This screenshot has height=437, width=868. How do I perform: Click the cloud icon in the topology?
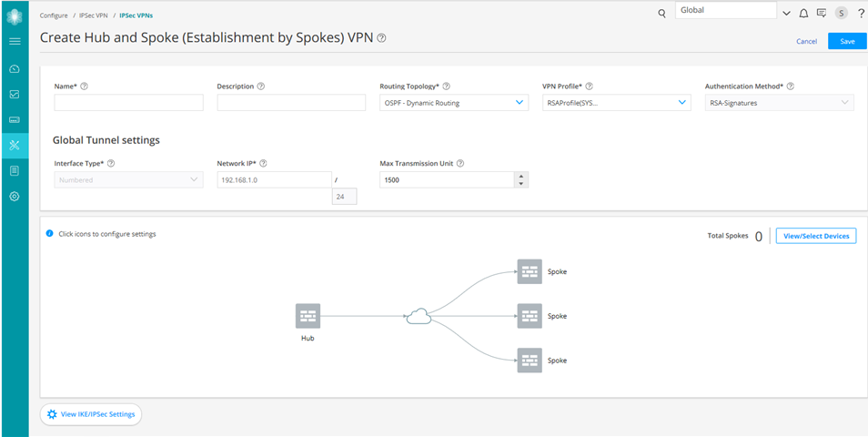[x=418, y=316]
